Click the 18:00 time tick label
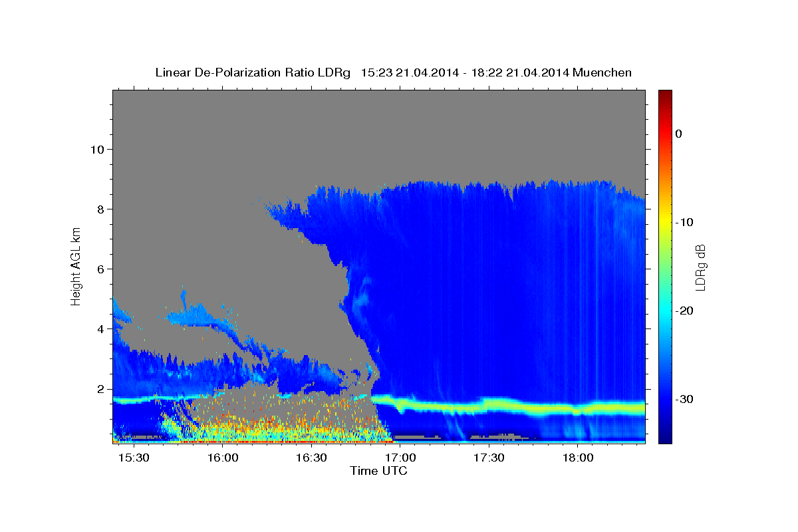798x532 pixels. point(578,458)
